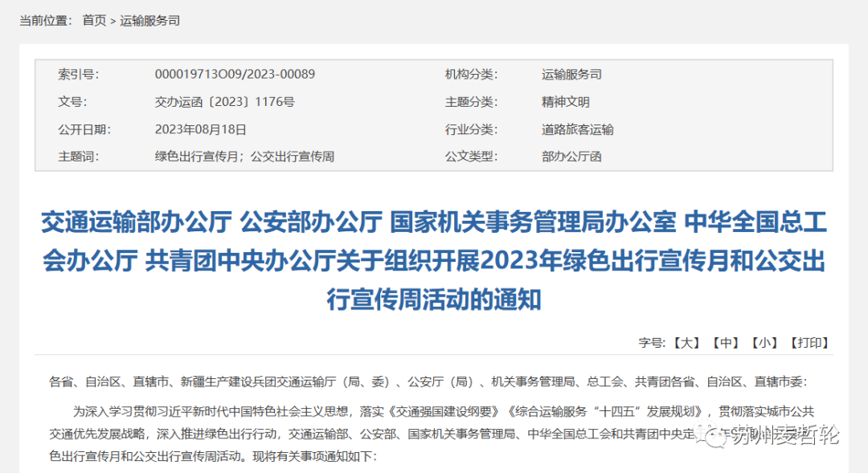
Task: Click the 主题分类 label
Action: point(471,102)
